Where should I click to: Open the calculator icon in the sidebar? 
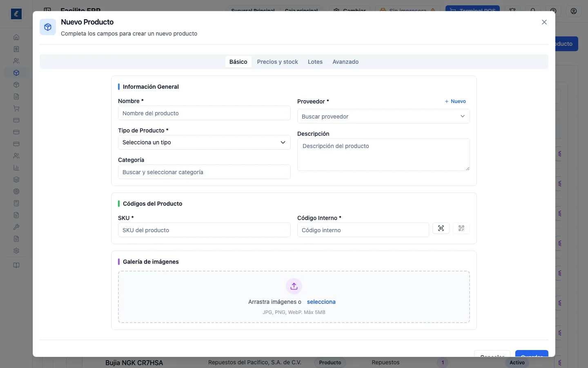point(16,203)
